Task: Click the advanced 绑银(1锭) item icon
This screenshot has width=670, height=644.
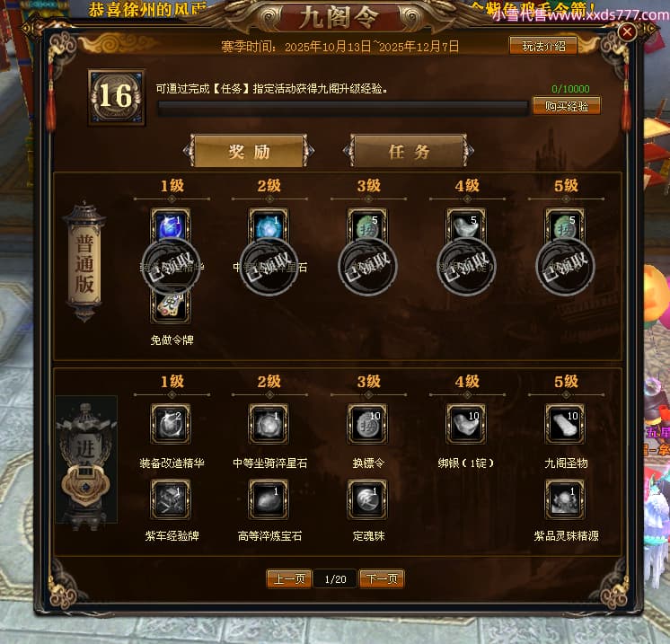Action: point(466,424)
